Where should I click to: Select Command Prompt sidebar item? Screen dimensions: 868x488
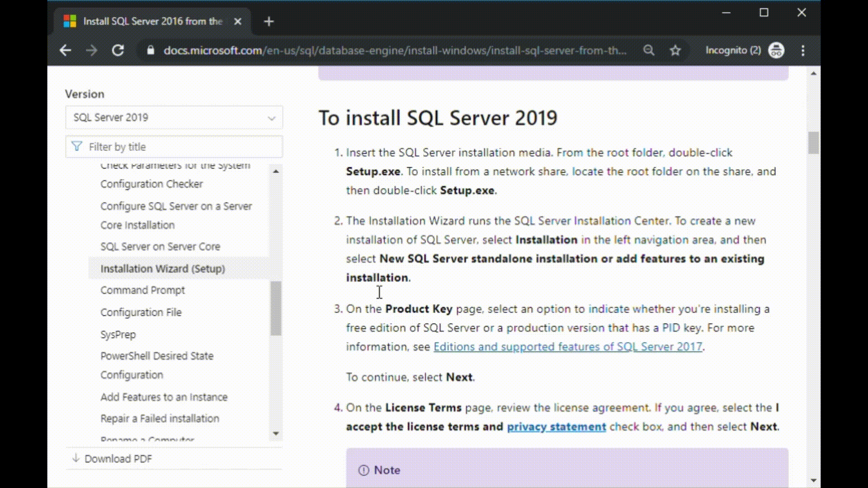(x=142, y=290)
